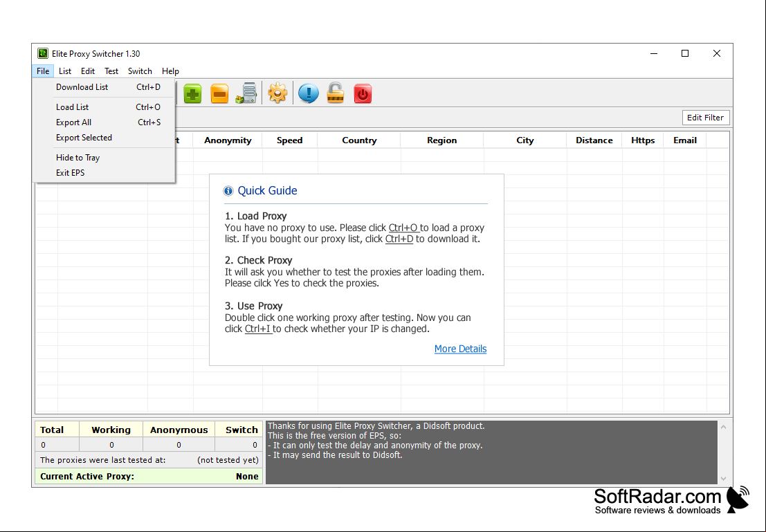Open the Test menu
Image resolution: width=766 pixels, height=532 pixels.
111,71
